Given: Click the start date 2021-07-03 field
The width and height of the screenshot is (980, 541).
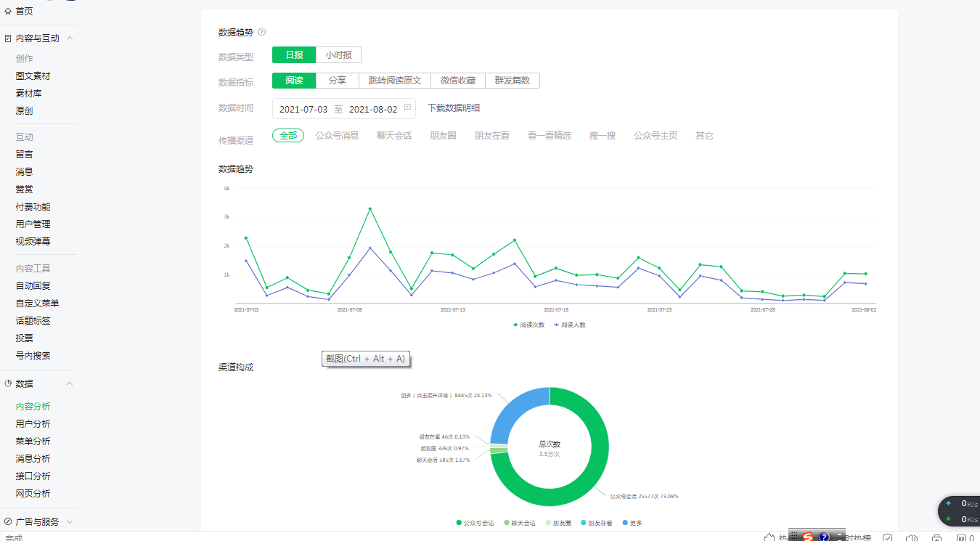Looking at the screenshot, I should [303, 109].
